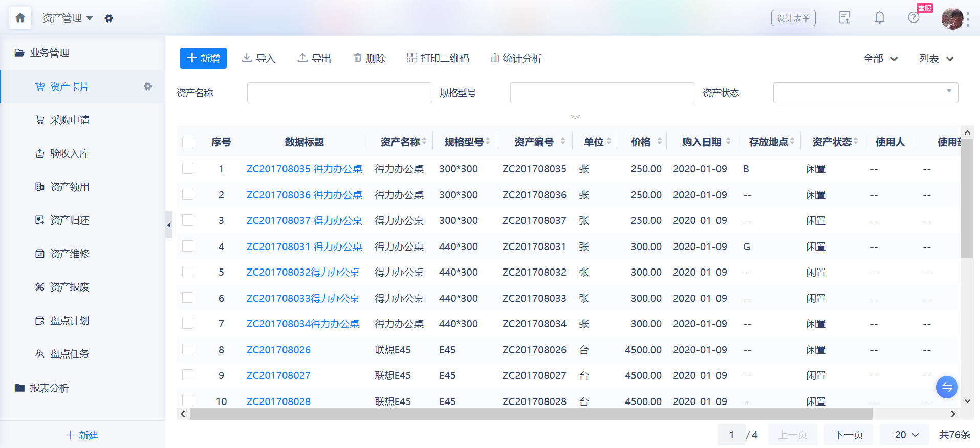Open page size 20 dropdown

tap(904, 435)
